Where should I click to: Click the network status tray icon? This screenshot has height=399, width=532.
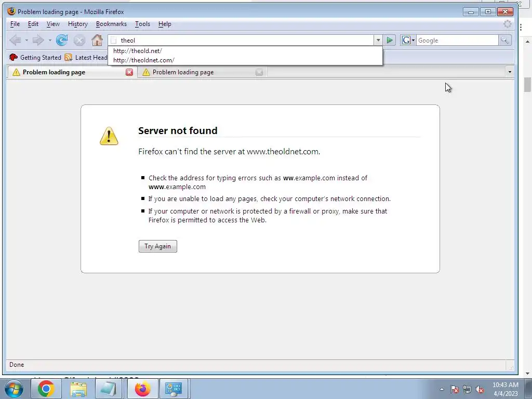click(x=467, y=389)
